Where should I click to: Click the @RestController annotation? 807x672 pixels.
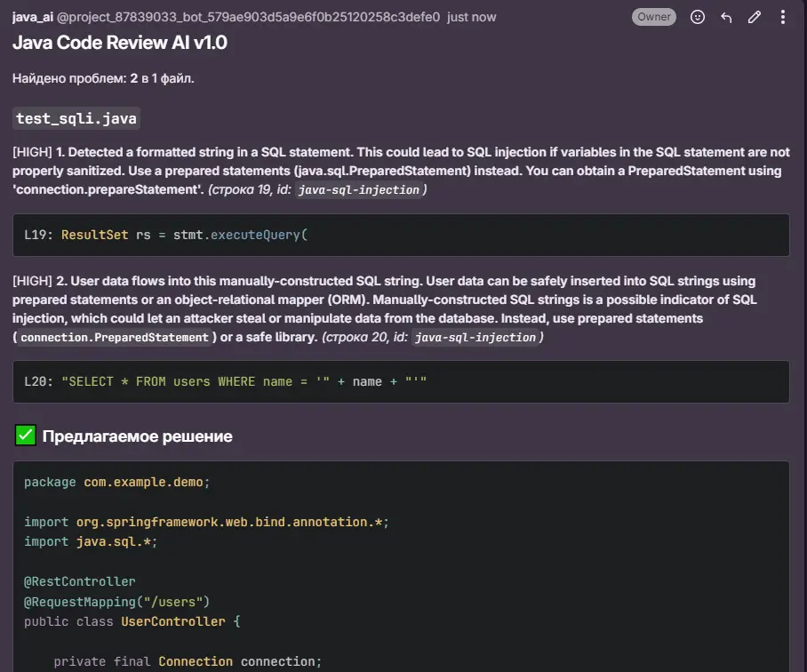(80, 581)
